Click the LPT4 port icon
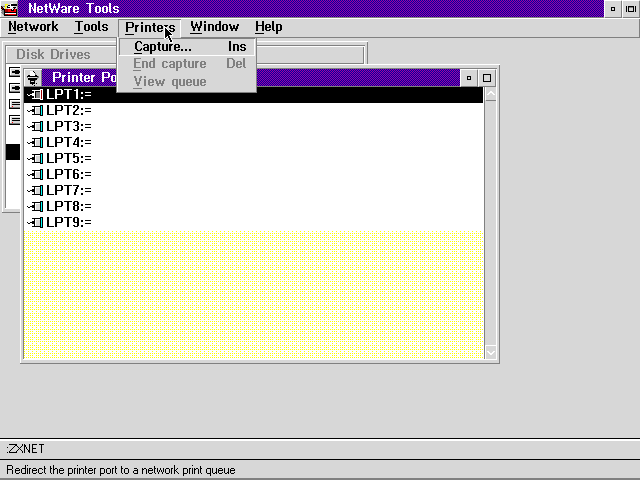Image resolution: width=640 pixels, height=480 pixels. pos(35,142)
